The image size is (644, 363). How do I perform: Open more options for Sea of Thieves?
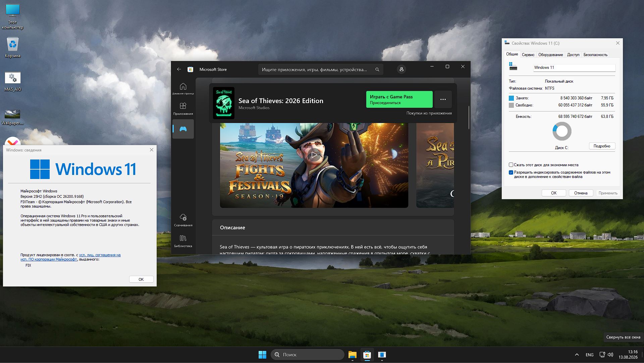(x=443, y=99)
